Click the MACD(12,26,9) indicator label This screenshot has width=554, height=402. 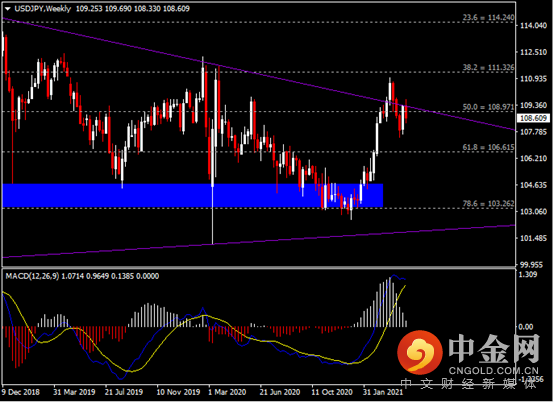tap(33, 276)
